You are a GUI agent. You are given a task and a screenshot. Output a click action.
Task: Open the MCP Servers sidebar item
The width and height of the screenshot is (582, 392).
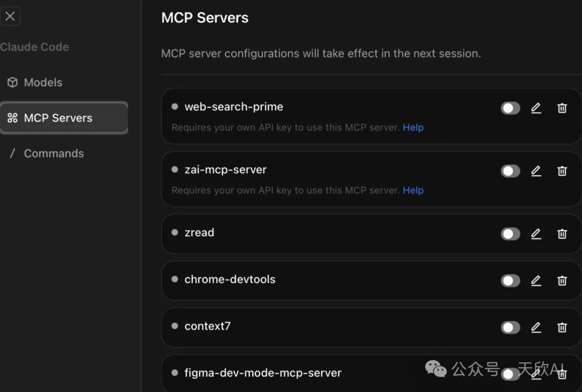pyautogui.click(x=58, y=118)
